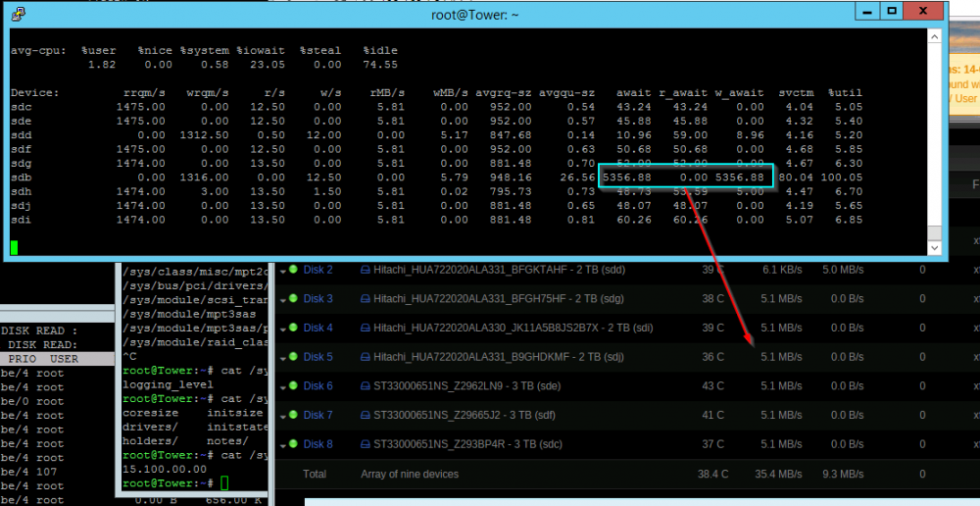Open the Disk 5 link
This screenshot has width=980, height=506.
point(318,357)
